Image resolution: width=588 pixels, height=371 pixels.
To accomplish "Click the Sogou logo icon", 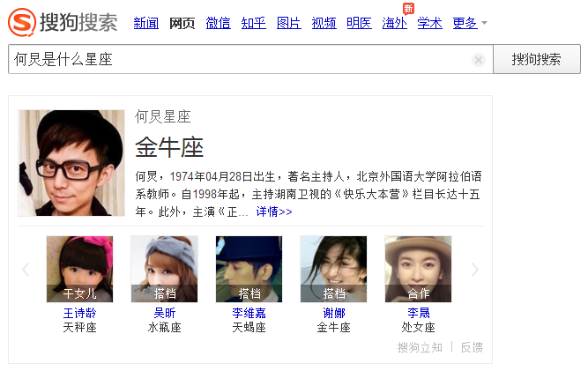I will click(x=22, y=23).
